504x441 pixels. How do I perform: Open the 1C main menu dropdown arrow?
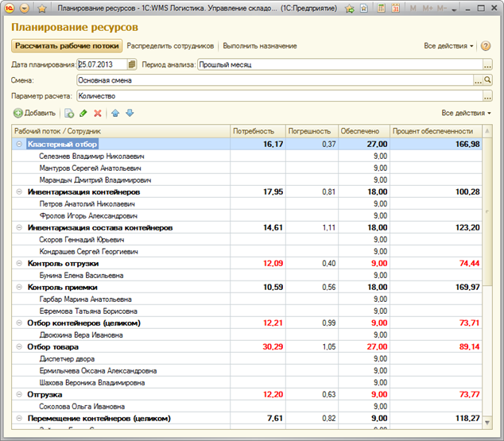point(24,8)
